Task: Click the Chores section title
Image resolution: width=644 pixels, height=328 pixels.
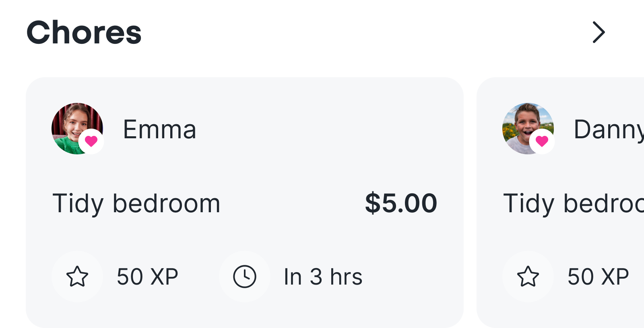Action: (84, 33)
